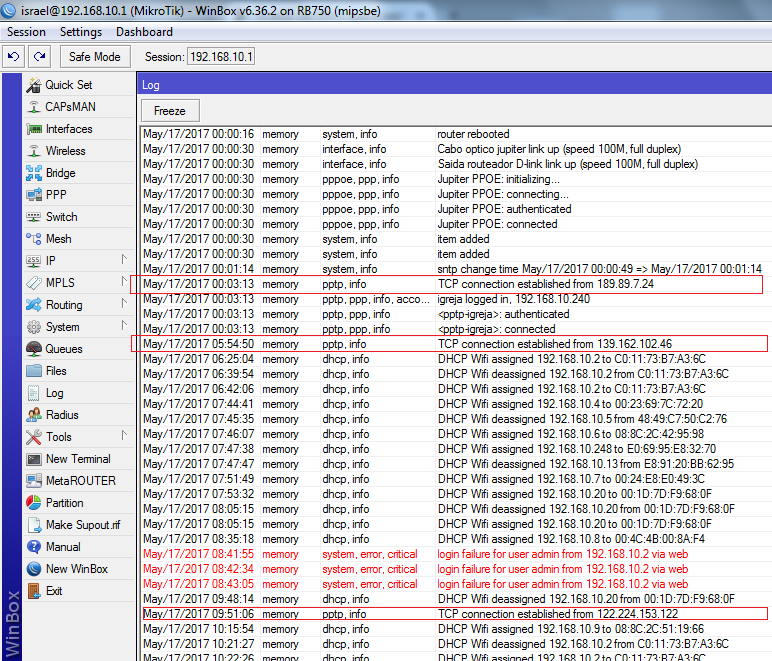Image resolution: width=772 pixels, height=661 pixels.
Task: Open CAPsMAN icon in sidebar
Action: (34, 107)
